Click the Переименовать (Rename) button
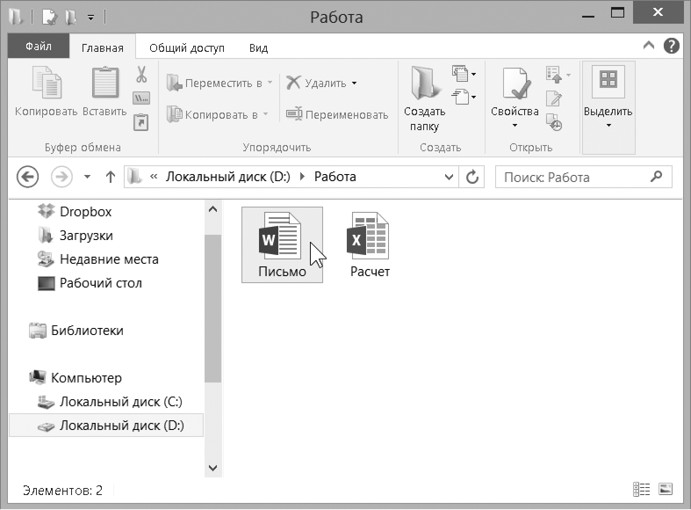 tap(337, 114)
